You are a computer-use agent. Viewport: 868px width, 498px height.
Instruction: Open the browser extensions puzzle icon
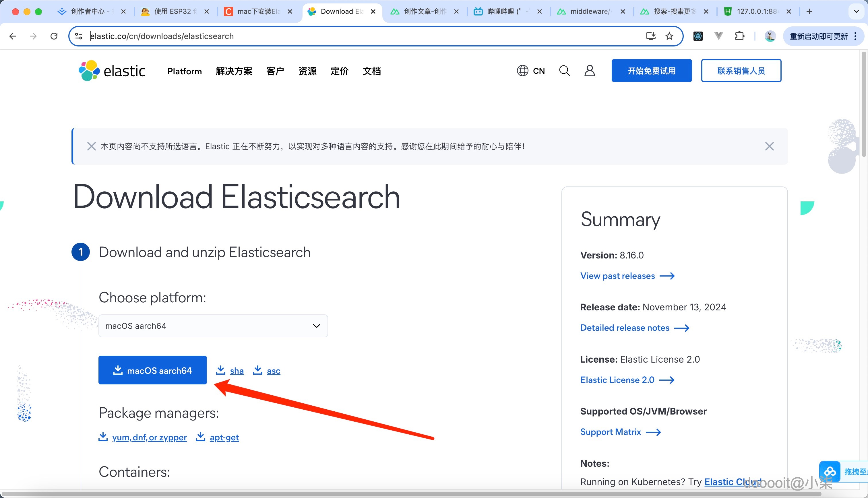[739, 36]
